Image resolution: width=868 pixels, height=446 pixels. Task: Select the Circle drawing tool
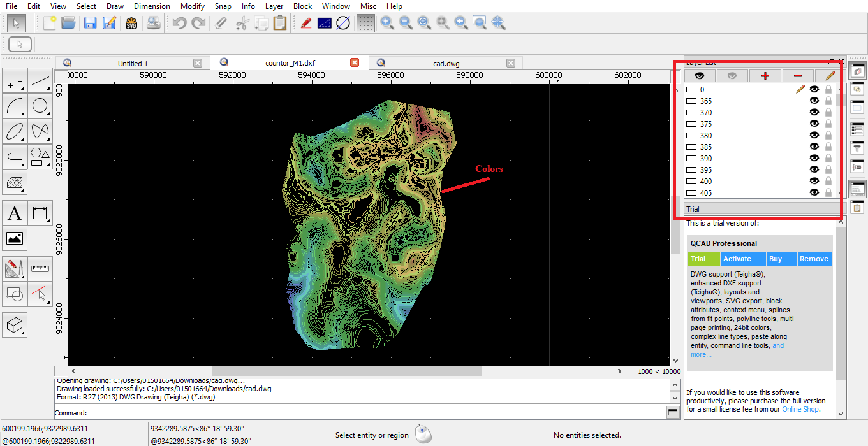coord(40,106)
